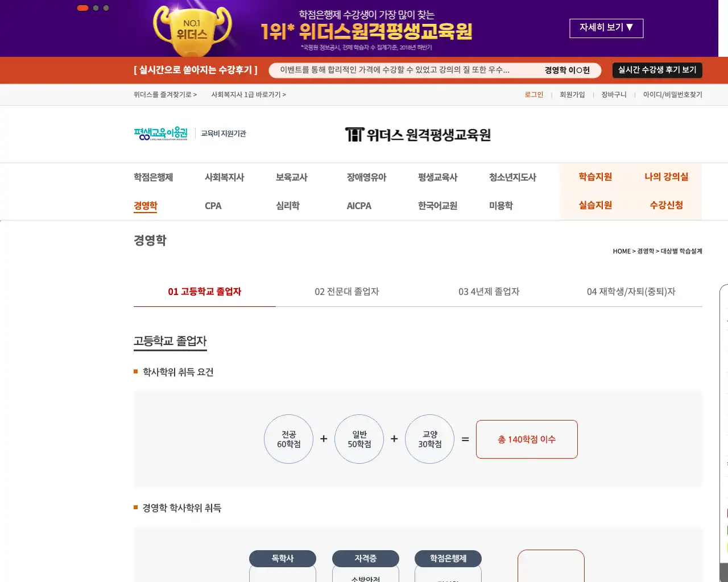Click the 실시간 수강생 후기 보기 button
728x582 pixels.
(657, 70)
